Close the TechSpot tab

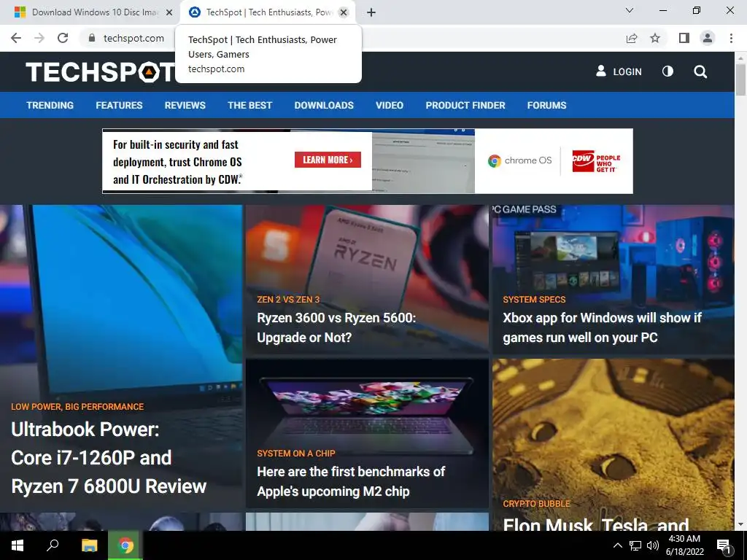344,12
